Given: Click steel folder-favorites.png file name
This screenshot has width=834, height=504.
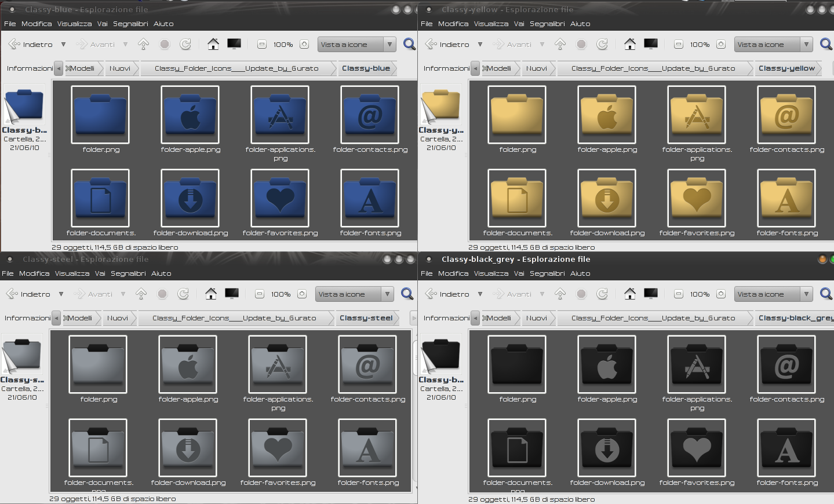Looking at the screenshot, I should (x=278, y=483).
